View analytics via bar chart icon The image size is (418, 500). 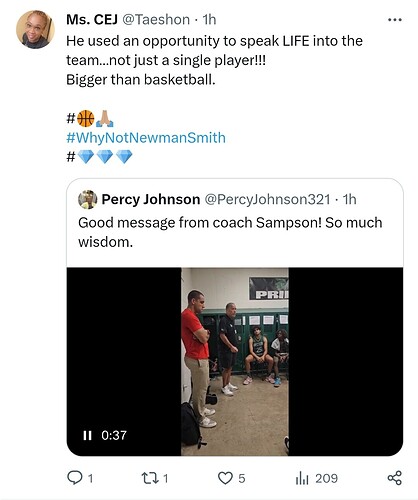pos(302,478)
